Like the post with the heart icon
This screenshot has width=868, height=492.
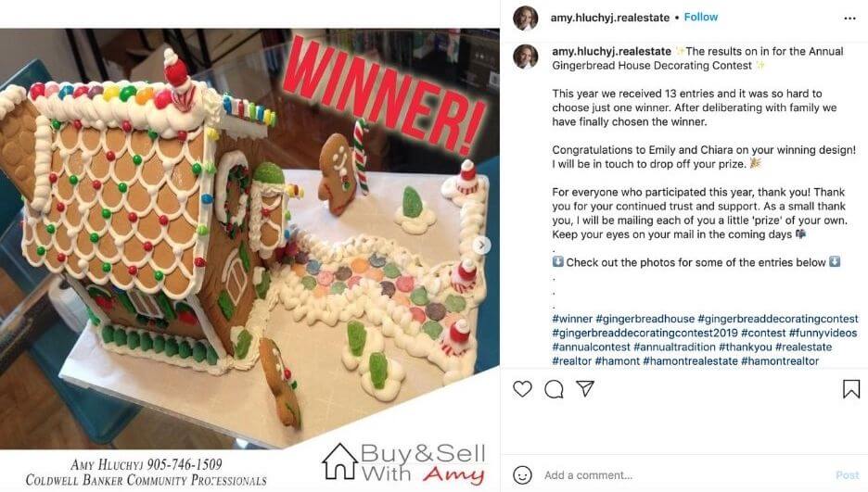point(522,388)
